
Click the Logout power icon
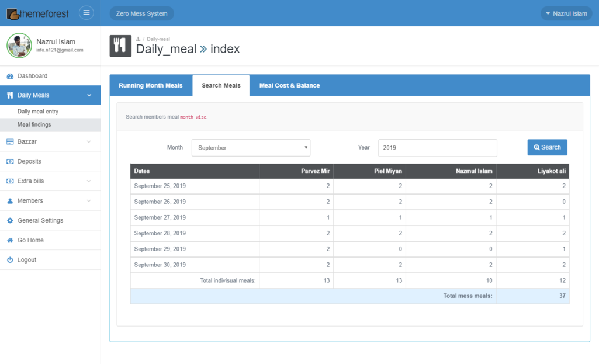pos(10,260)
